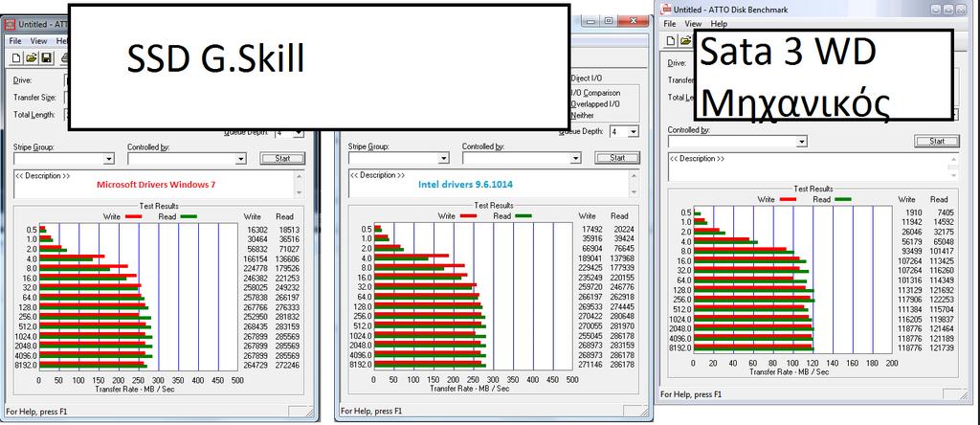Start benchmark in Intel drivers 9.6.1014 window

(x=617, y=158)
